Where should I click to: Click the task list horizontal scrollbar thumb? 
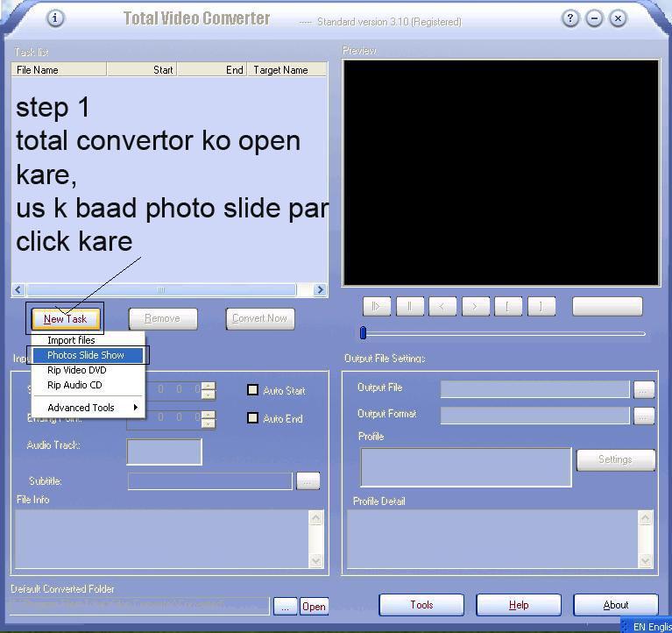click(x=161, y=290)
